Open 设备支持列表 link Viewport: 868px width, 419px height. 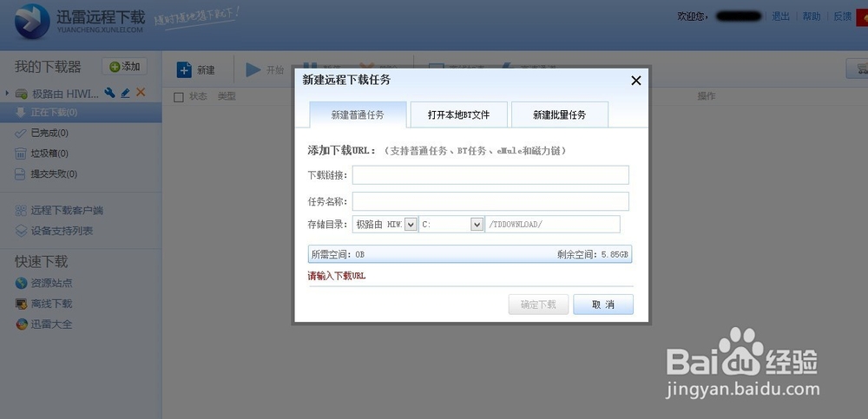click(x=62, y=231)
